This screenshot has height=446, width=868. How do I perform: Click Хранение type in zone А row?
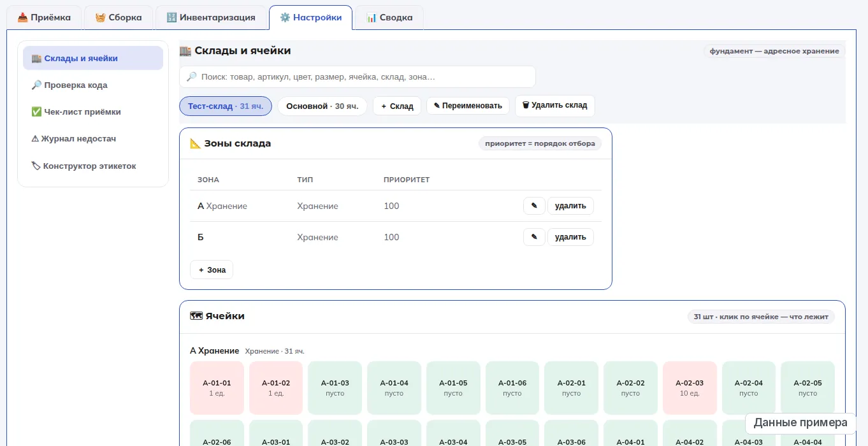(x=317, y=206)
